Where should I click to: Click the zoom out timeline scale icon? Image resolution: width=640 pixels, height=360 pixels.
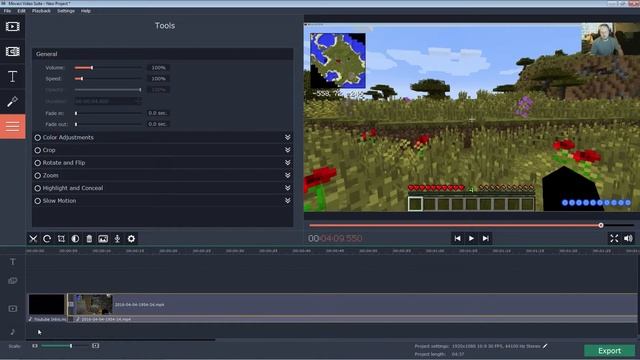pyautogui.click(x=35, y=346)
